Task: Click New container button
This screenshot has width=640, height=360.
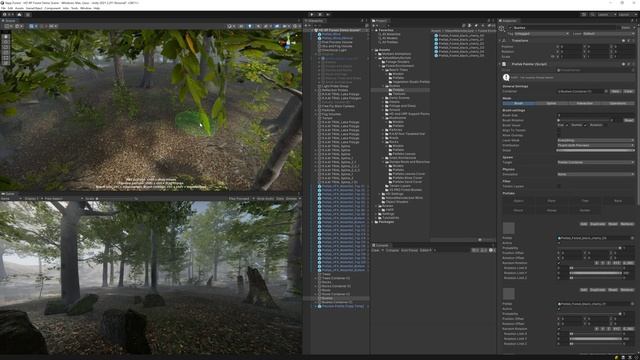Action: 616,91
